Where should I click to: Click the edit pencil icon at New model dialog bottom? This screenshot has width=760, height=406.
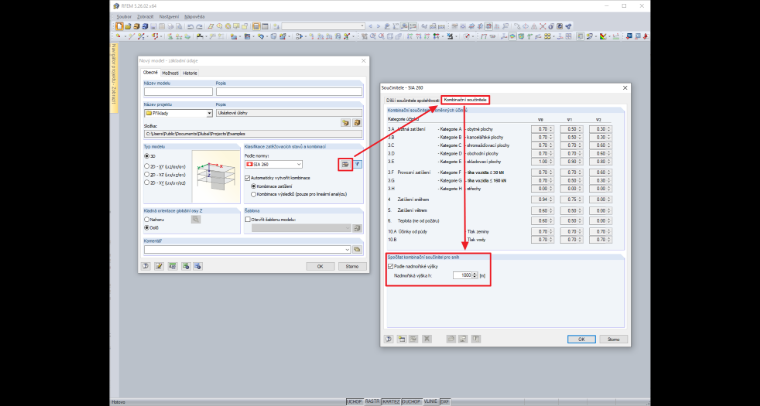159,266
